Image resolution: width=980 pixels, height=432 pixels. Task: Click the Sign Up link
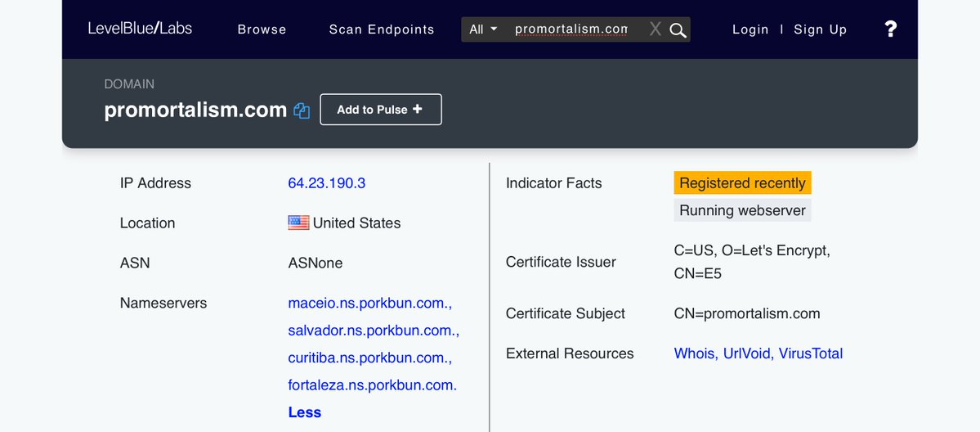(820, 29)
